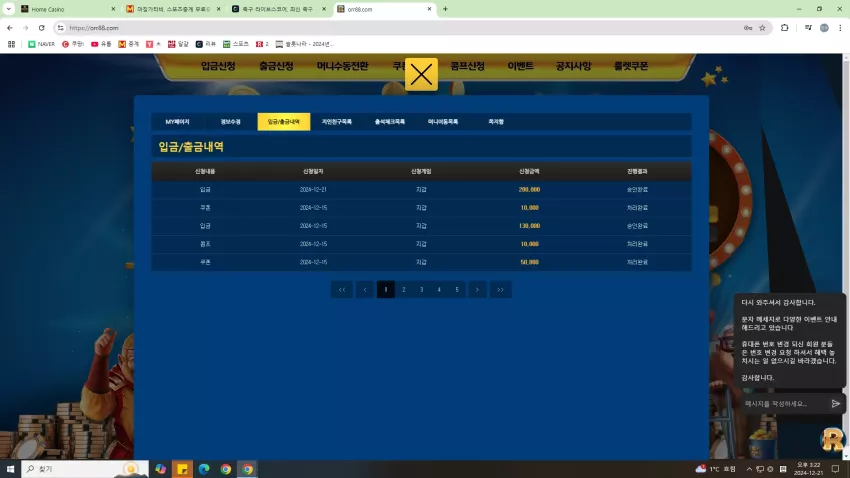Open a new browser tab
The width and height of the screenshot is (850, 478).
click(445, 9)
